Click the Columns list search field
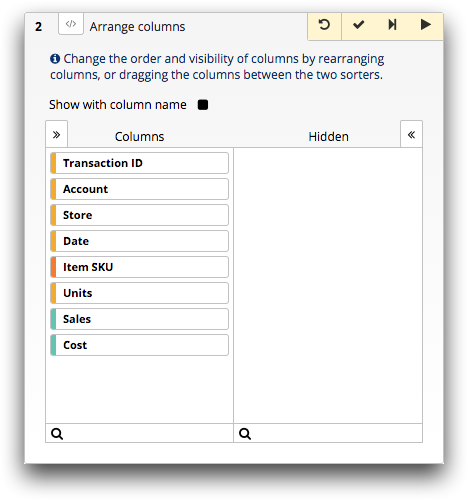Screen dimensions: 468x500 point(139,433)
